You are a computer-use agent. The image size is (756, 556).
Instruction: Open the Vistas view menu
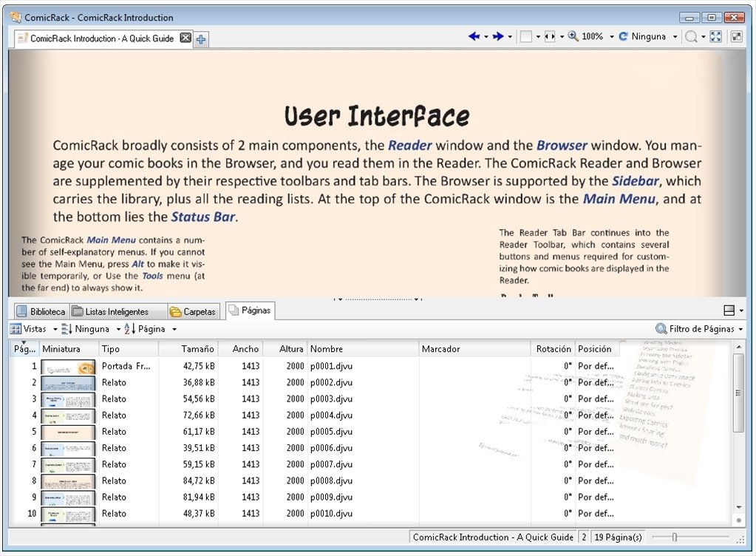pyautogui.click(x=34, y=329)
